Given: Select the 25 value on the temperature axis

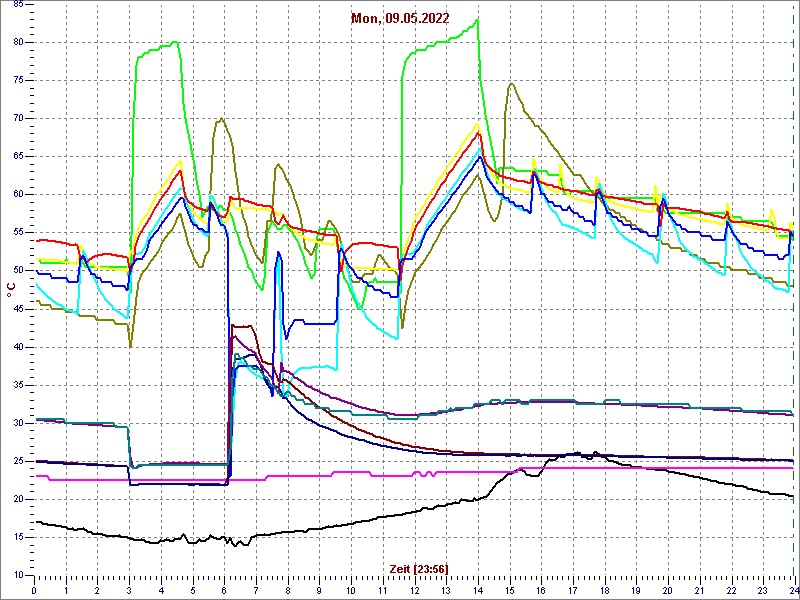Looking at the screenshot, I should pos(18,461).
